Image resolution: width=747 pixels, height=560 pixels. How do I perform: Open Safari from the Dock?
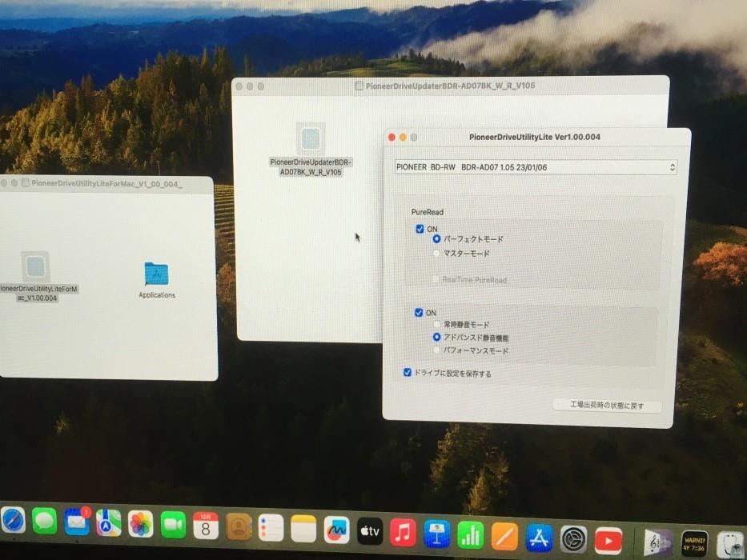tap(12, 520)
